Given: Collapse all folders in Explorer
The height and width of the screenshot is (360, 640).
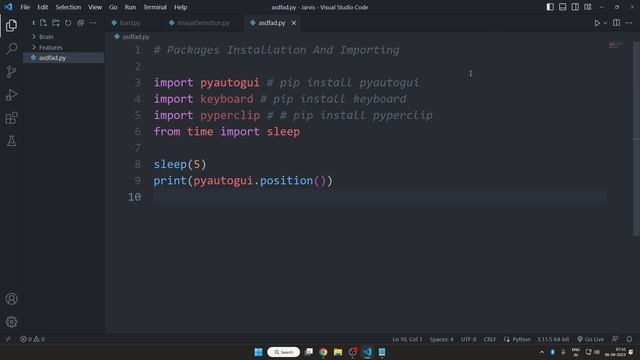Looking at the screenshot, I should [x=80, y=23].
